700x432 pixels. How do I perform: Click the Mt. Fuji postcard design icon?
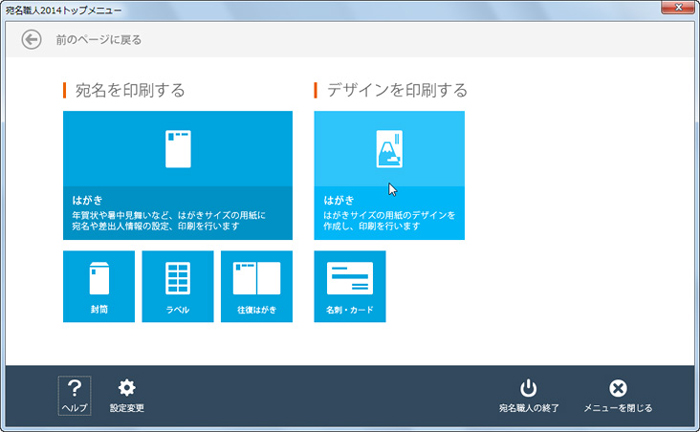click(x=389, y=148)
